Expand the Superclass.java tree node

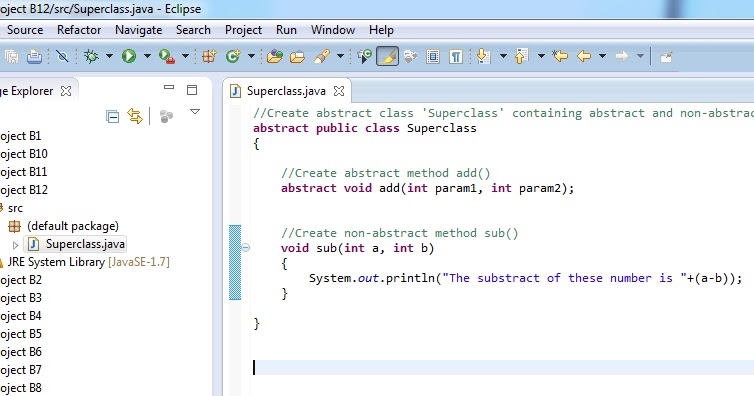coord(15,245)
